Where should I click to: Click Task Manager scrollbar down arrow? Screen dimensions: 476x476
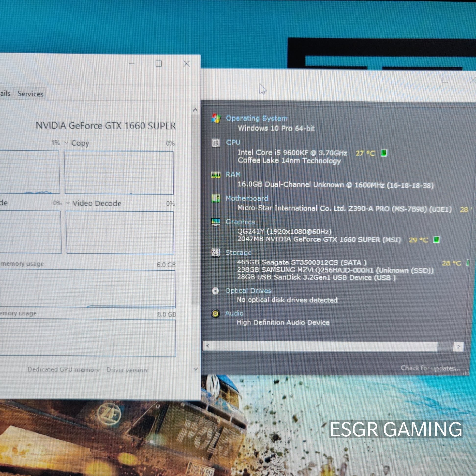click(x=196, y=369)
